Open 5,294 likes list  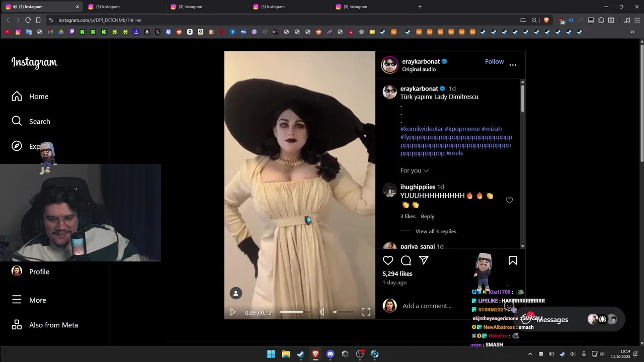pos(397,274)
